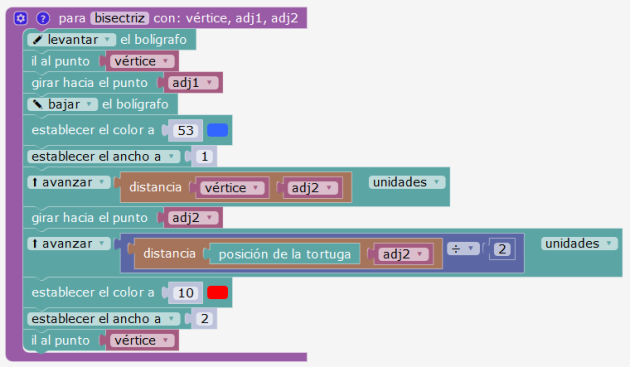Pick the red color swatch

coord(217,293)
